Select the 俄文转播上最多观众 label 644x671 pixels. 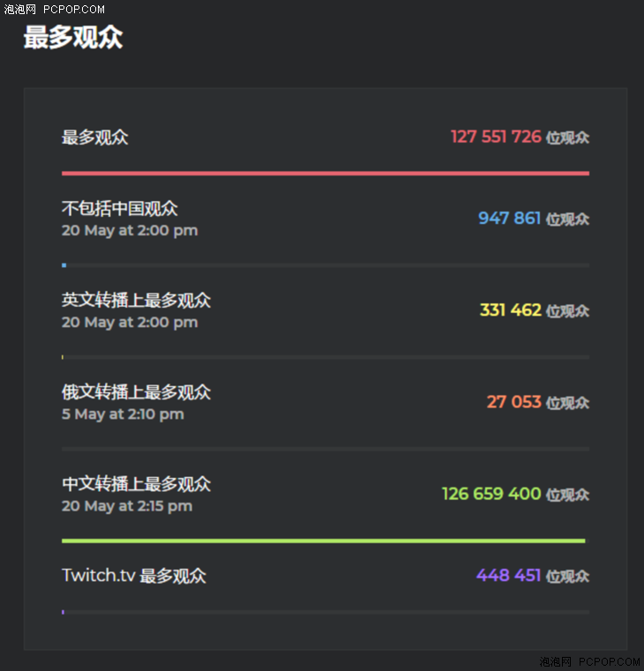(136, 392)
